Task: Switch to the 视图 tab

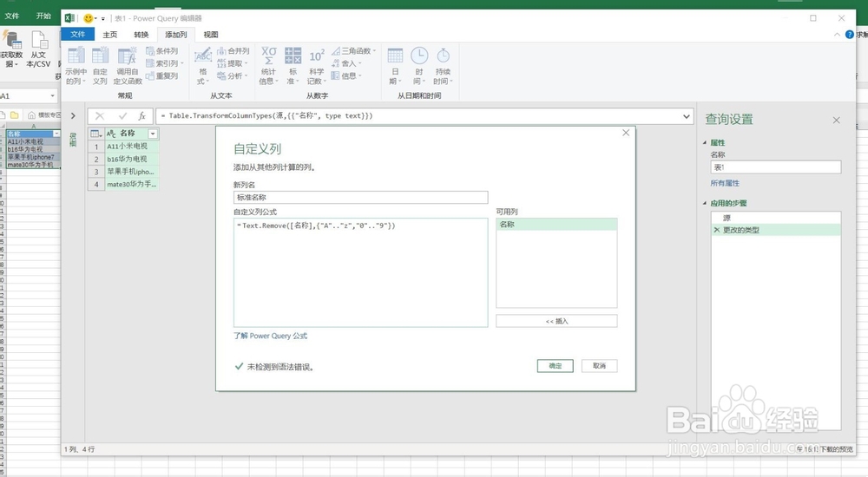Action: (210, 35)
